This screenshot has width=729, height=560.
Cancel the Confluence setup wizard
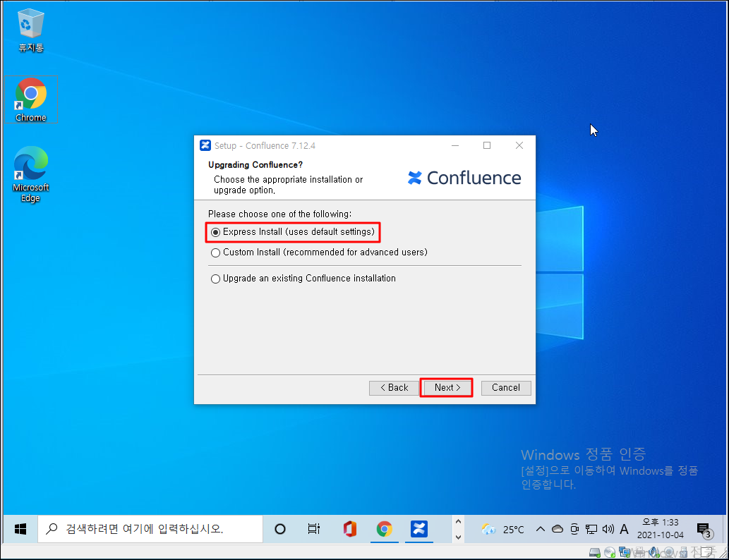pos(506,388)
